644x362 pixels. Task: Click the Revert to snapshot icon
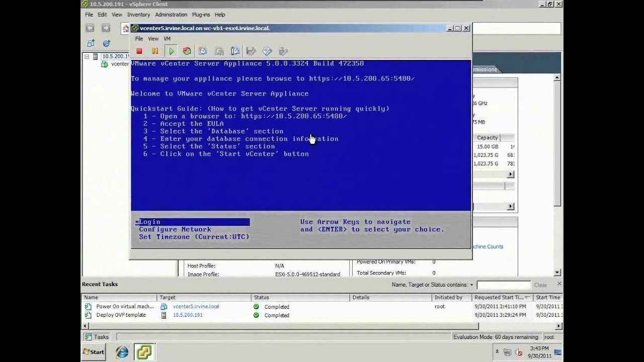pyautogui.click(x=219, y=51)
